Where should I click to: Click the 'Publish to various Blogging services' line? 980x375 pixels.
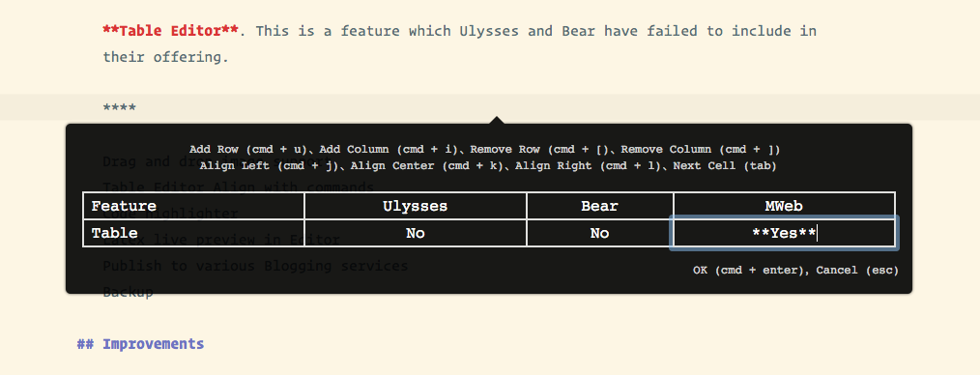click(255, 266)
